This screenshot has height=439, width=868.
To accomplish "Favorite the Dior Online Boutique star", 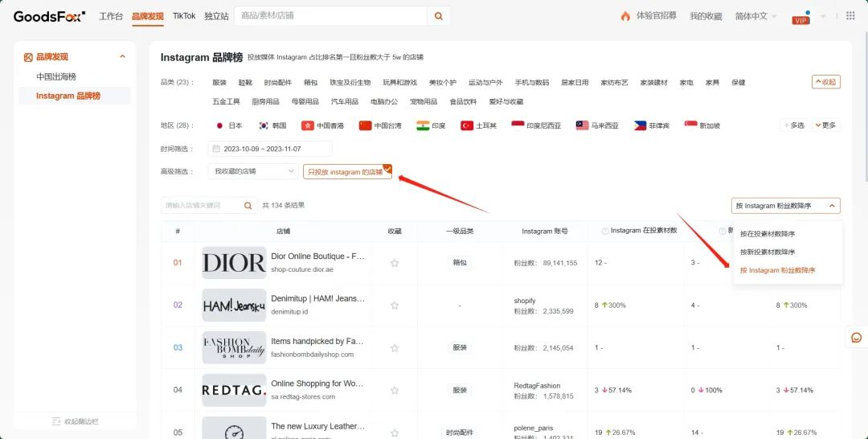I will tap(395, 263).
